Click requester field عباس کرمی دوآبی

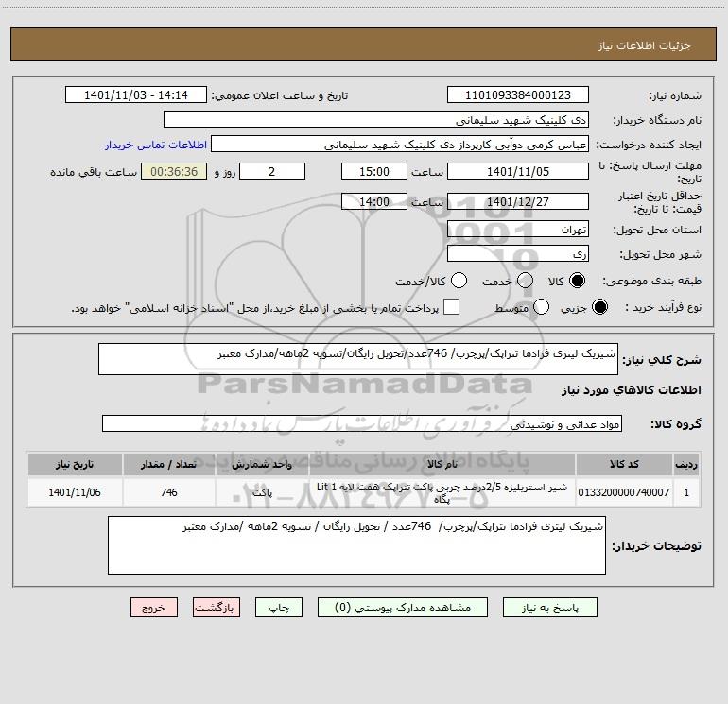pyautogui.click(x=400, y=145)
